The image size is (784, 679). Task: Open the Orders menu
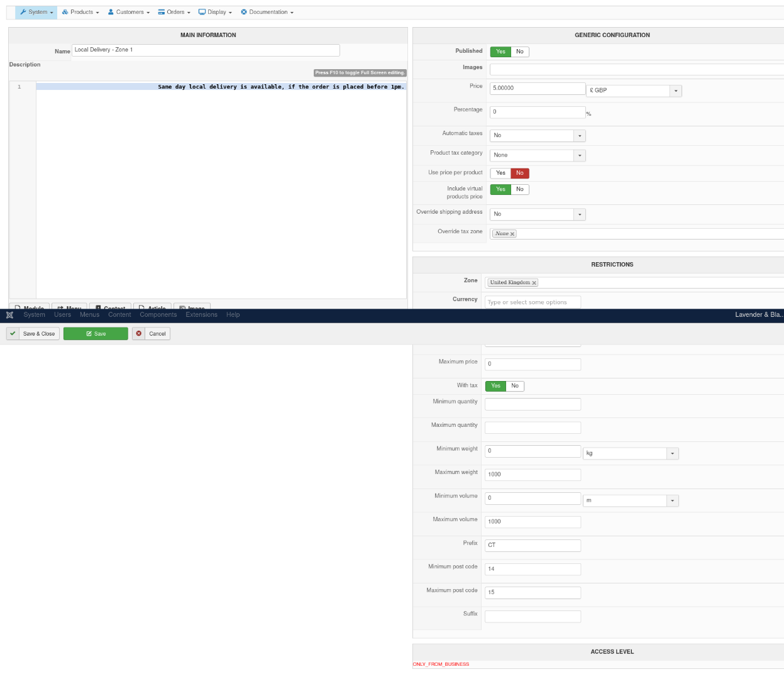point(174,12)
